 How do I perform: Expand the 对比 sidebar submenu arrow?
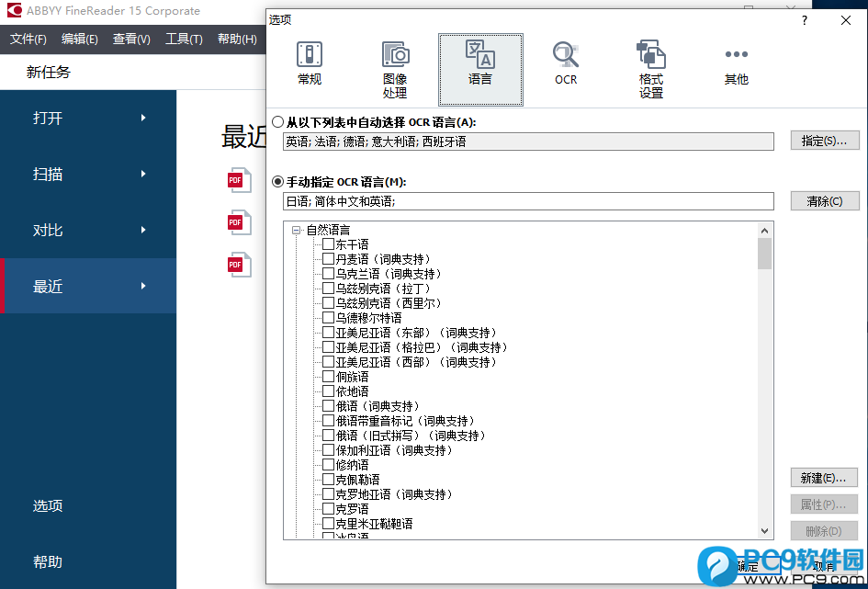tap(143, 230)
